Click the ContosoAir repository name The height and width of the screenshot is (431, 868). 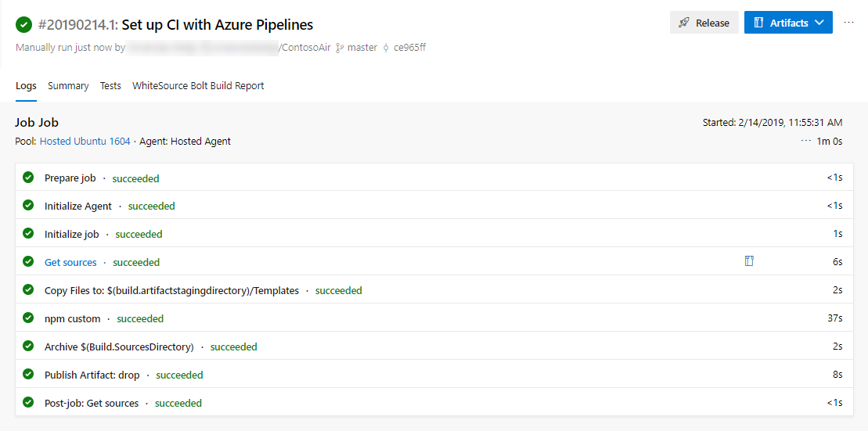[x=306, y=48]
